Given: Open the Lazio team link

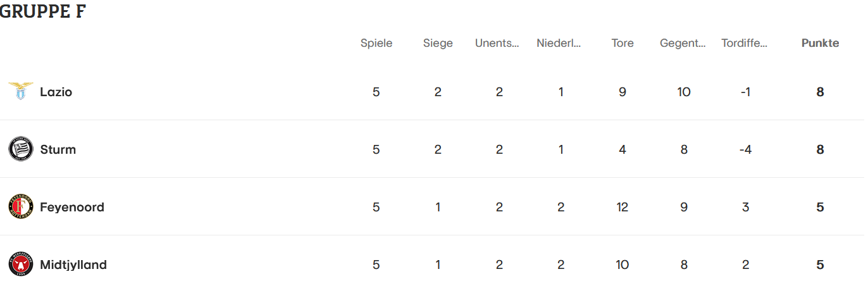Looking at the screenshot, I should tap(56, 92).
